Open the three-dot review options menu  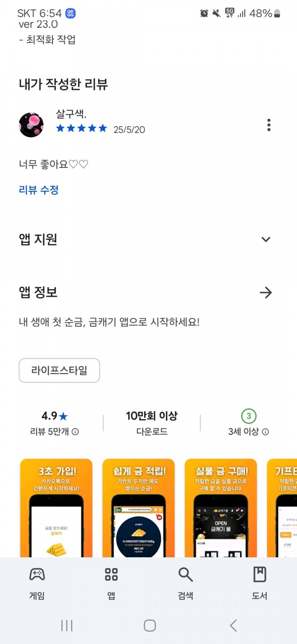[x=269, y=125]
